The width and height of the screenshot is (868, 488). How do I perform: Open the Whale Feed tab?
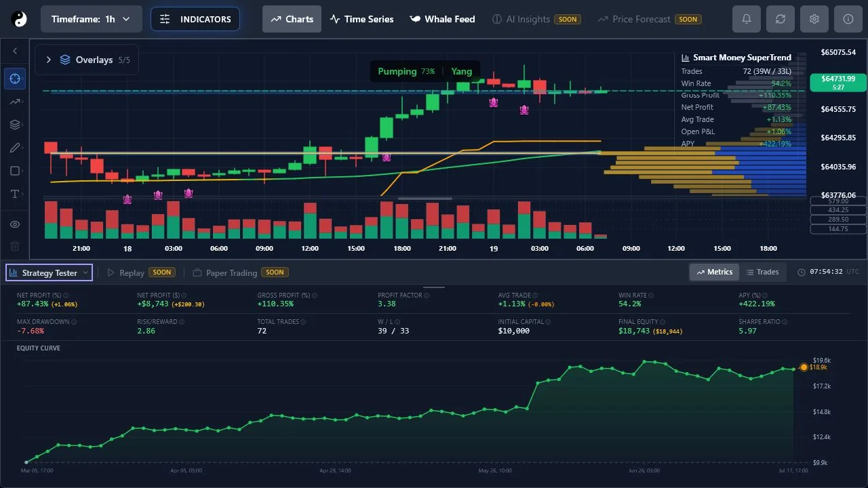[x=443, y=19]
